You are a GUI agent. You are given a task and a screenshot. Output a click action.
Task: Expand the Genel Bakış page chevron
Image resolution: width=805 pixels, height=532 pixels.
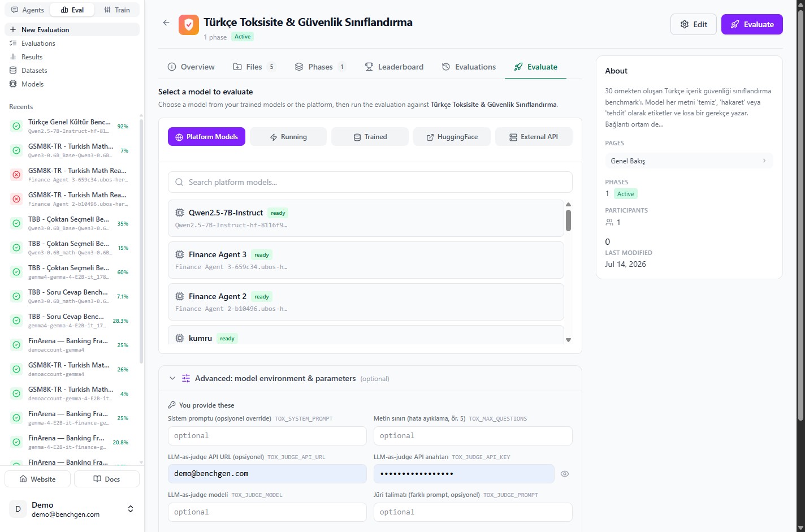764,161
